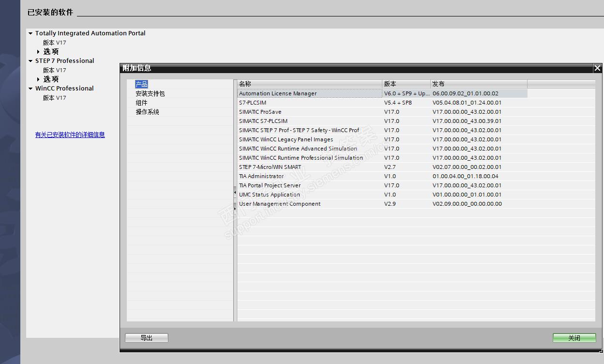
Task: Select the TIA Portal Project Server row
Action: pos(382,185)
